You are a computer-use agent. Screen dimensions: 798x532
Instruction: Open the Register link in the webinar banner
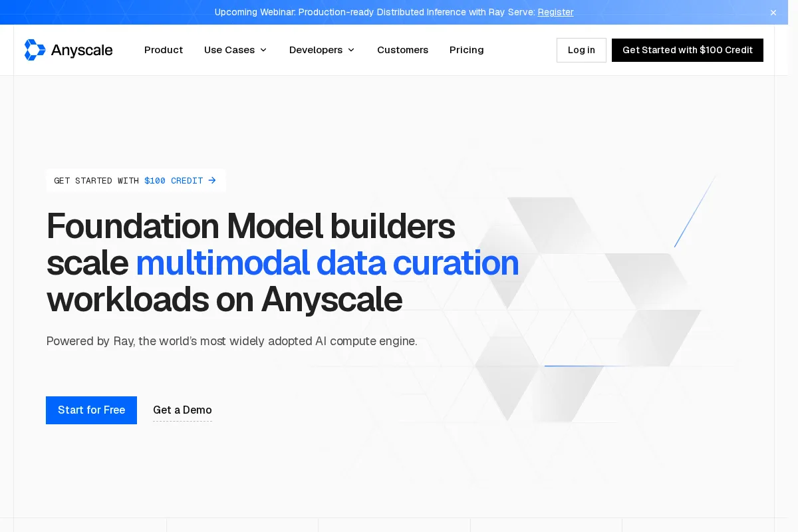click(555, 12)
